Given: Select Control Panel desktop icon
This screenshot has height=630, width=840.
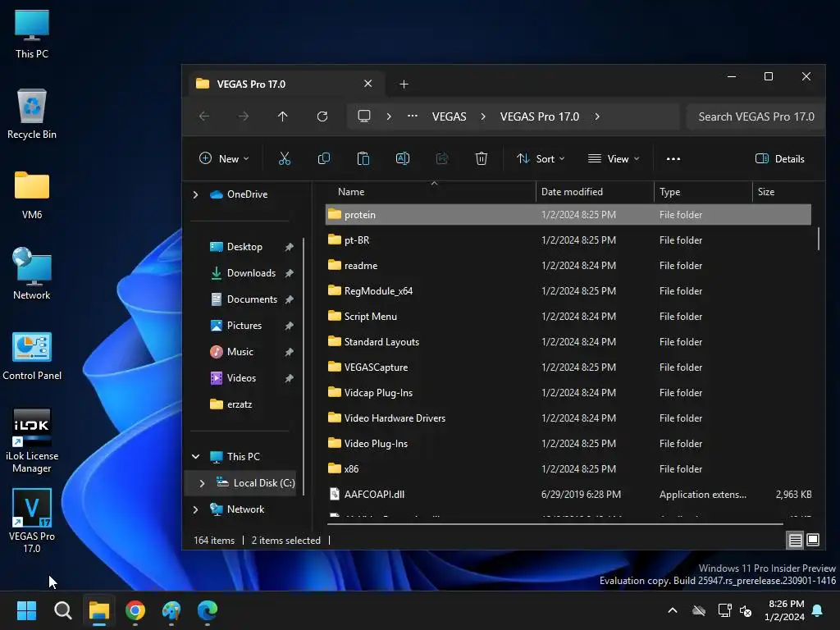Looking at the screenshot, I should (x=32, y=356).
